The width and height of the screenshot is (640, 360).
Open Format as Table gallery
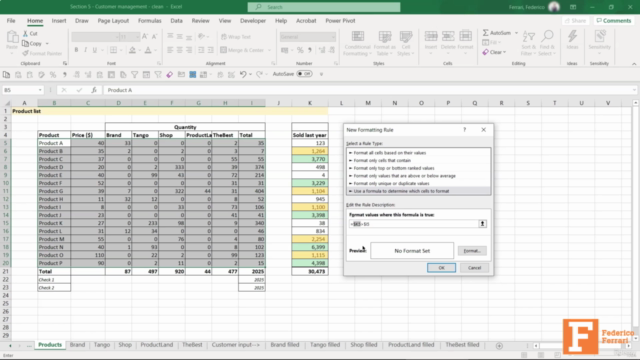coord(384,43)
